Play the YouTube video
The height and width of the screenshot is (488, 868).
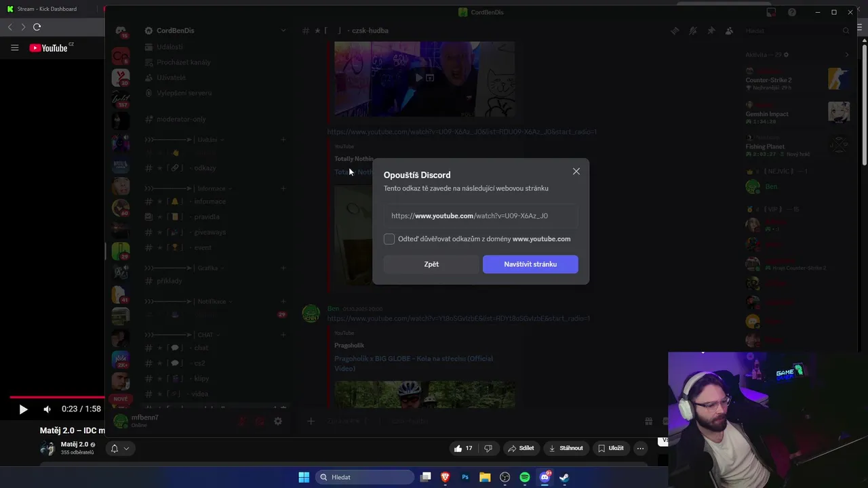[x=23, y=409]
